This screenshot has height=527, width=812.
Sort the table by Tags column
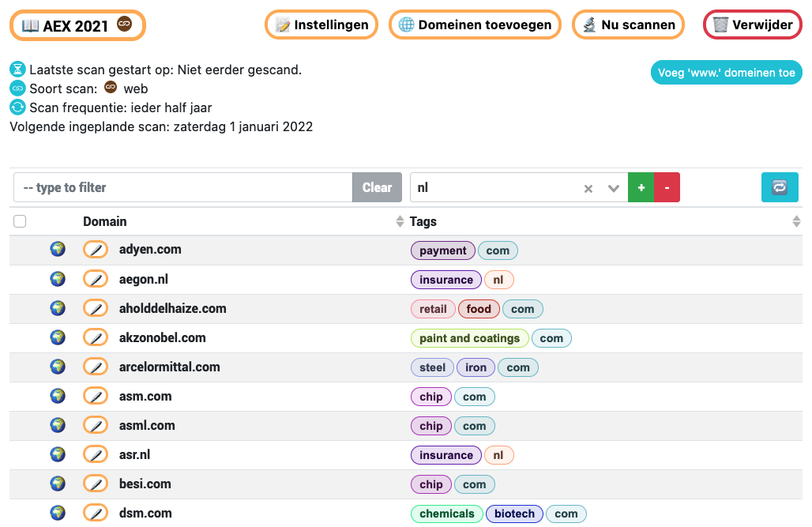796,221
